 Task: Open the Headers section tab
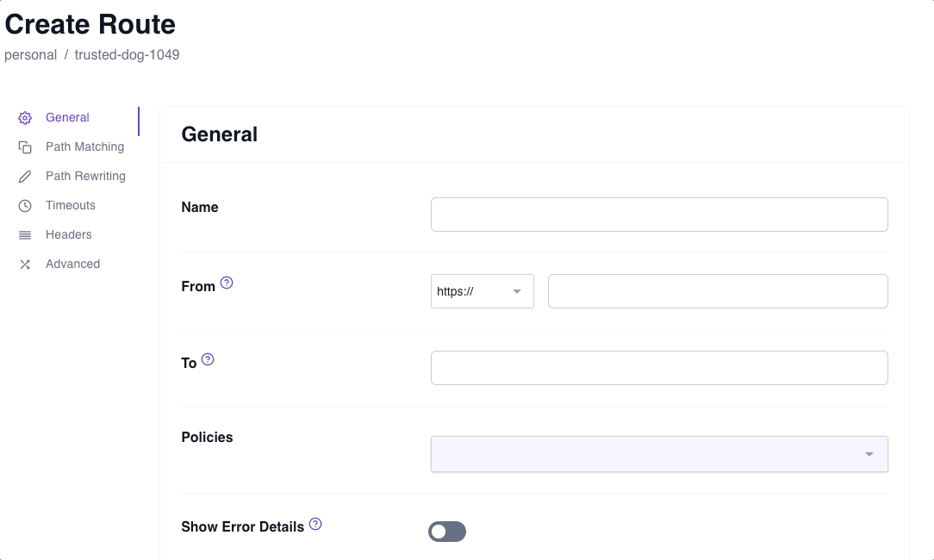[69, 235]
